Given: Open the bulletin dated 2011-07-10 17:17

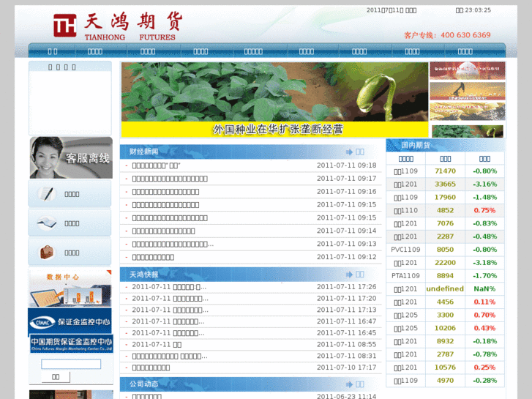Looking at the screenshot, I should (x=151, y=368).
